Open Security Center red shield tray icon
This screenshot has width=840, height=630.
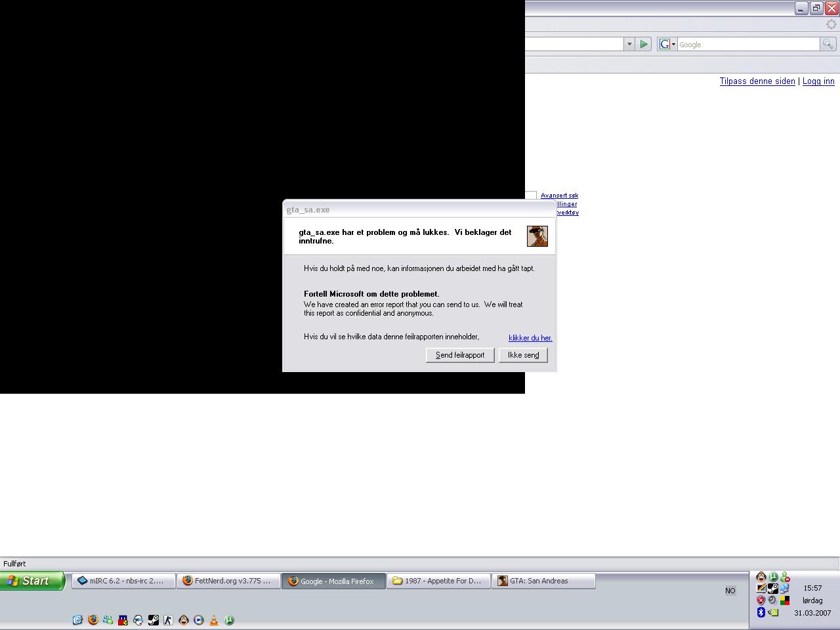pyautogui.click(x=761, y=600)
